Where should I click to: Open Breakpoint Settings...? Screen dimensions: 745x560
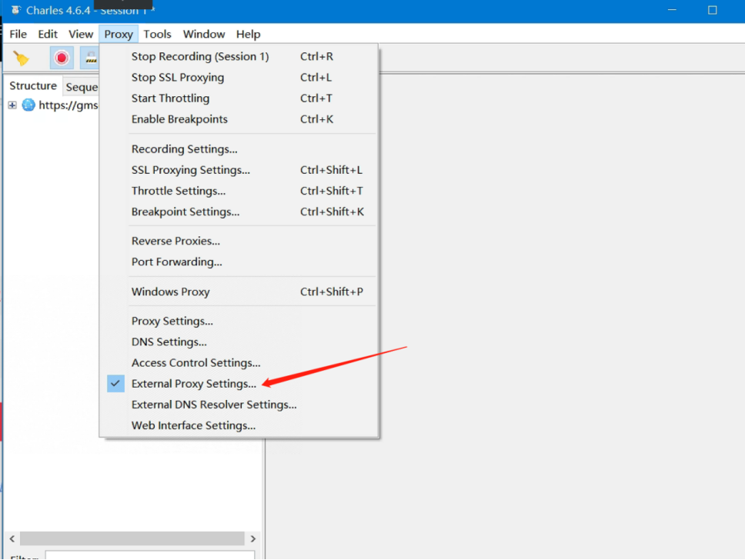tap(239, 212)
